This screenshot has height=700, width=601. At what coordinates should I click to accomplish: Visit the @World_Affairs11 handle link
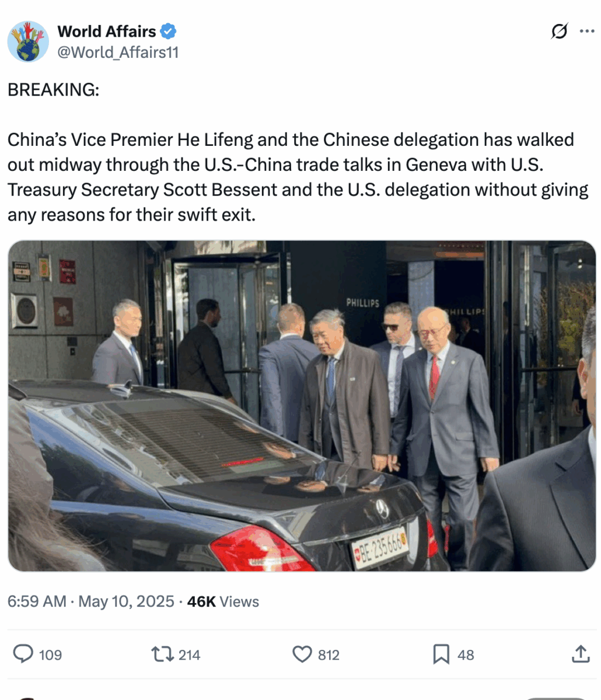tap(118, 52)
